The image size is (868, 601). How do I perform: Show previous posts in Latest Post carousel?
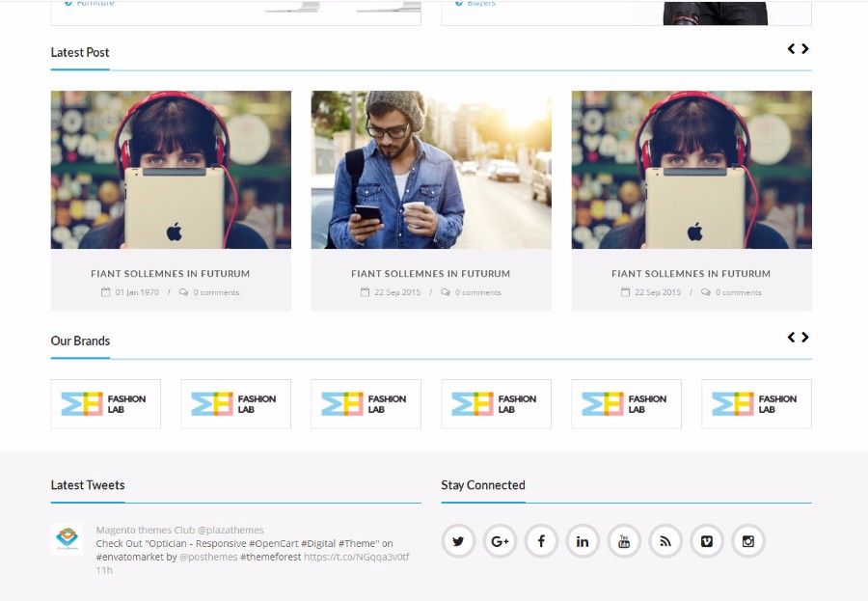[x=792, y=49]
